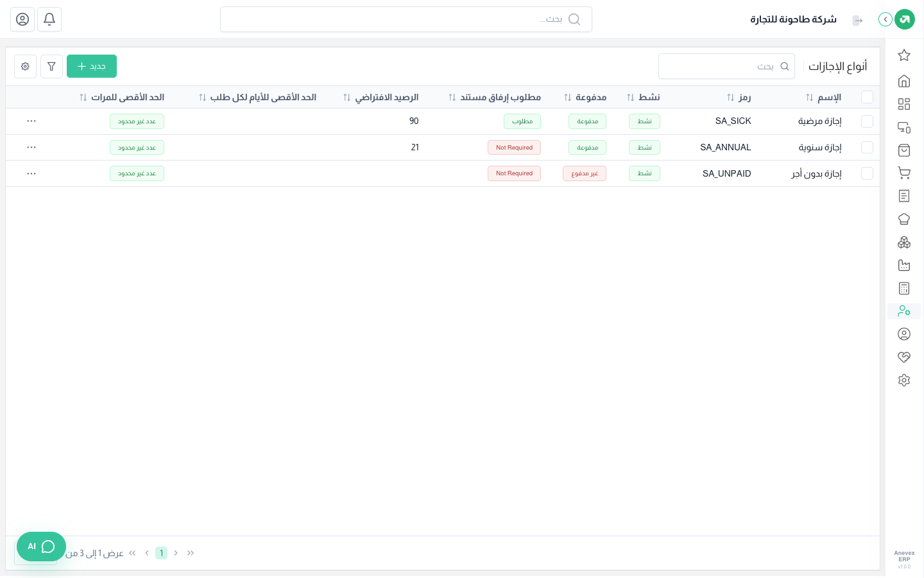This screenshot has height=578, width=924.
Task: Open the user profile icon in header
Action: pyautogui.click(x=22, y=19)
